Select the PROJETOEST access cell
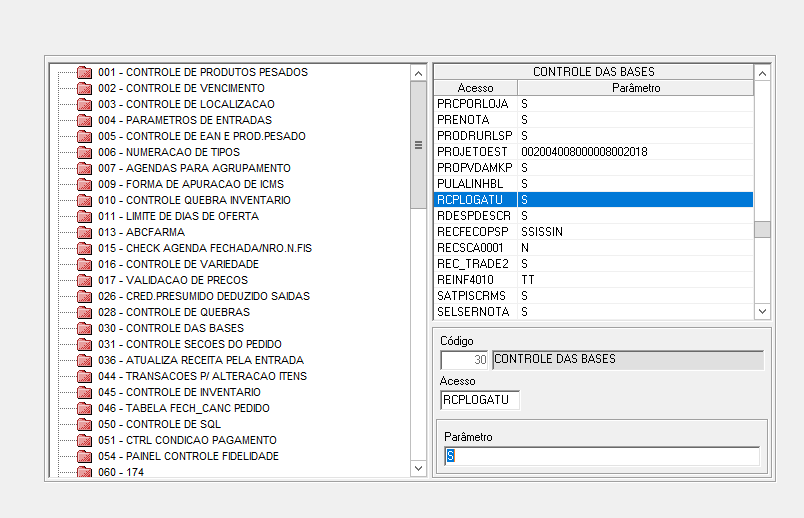The height and width of the screenshot is (518, 804). 475,152
